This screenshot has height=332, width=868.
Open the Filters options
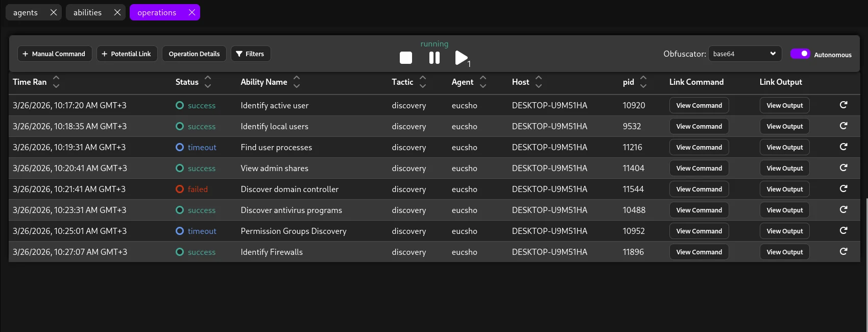[x=250, y=54]
